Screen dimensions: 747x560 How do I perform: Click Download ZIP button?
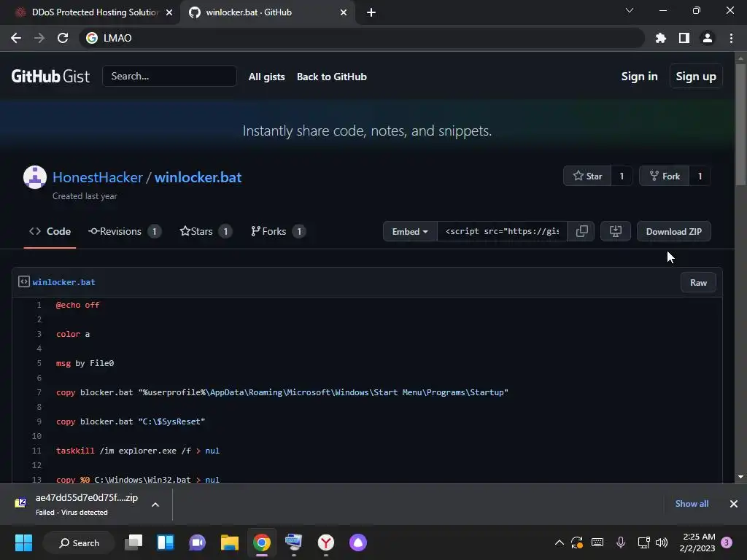[673, 231]
